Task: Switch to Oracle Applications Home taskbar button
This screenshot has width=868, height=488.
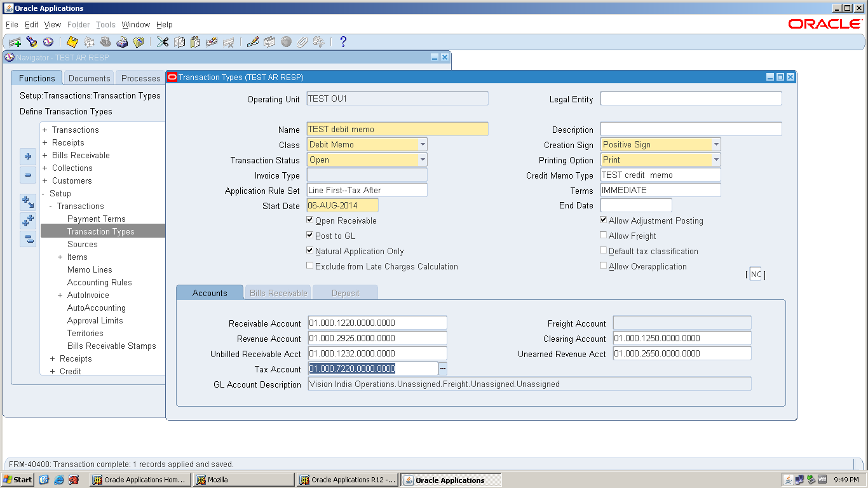Action: click(x=140, y=480)
